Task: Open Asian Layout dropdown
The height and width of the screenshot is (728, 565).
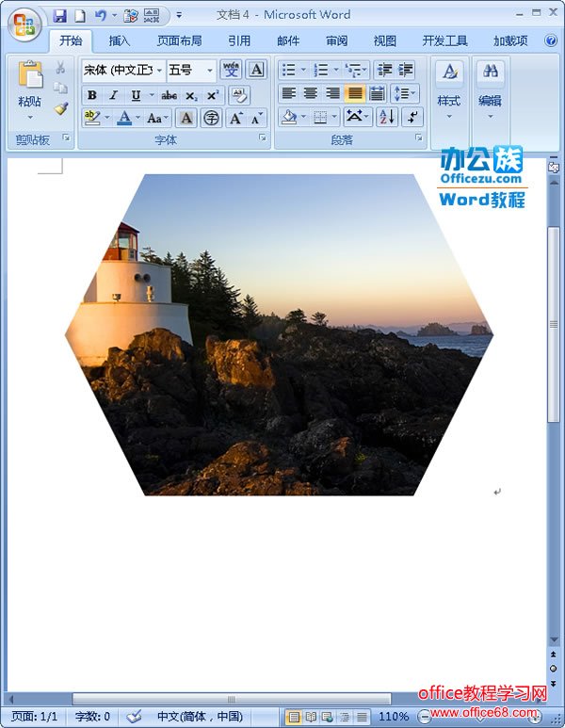Action: click(x=357, y=117)
